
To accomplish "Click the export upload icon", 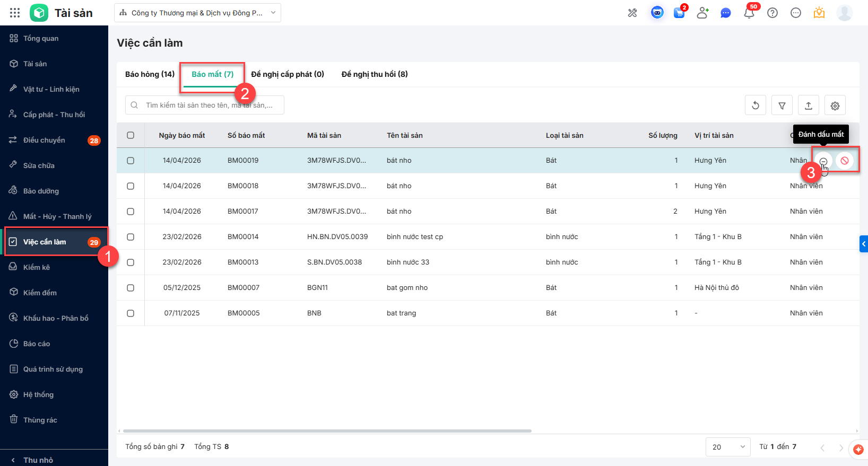I will pyautogui.click(x=808, y=105).
